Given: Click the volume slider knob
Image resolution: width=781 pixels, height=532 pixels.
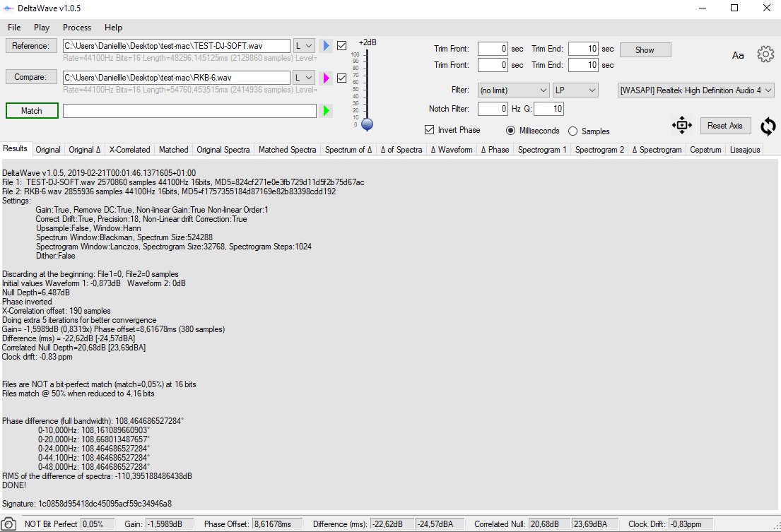Looking at the screenshot, I should pyautogui.click(x=367, y=124).
